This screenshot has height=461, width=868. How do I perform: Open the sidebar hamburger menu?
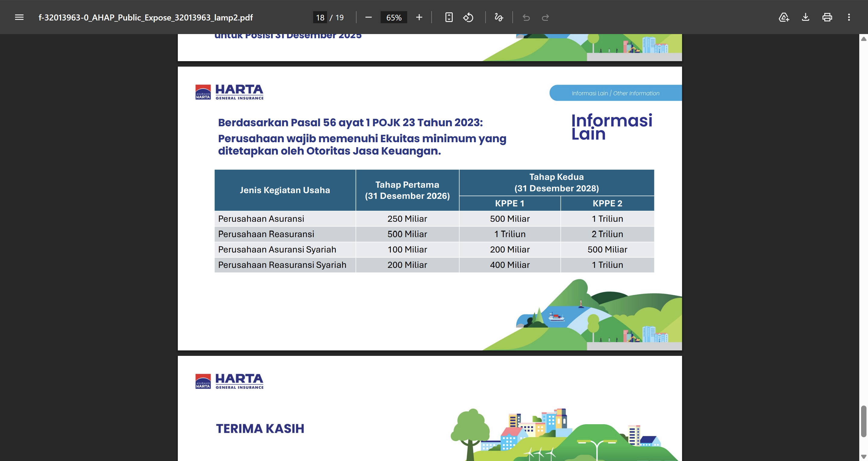pyautogui.click(x=19, y=17)
